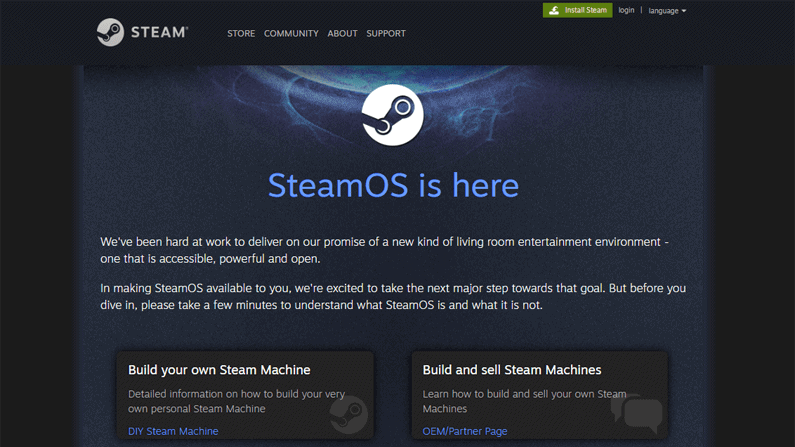Click the Steam logo in the header
795x447 pixels.
(142, 32)
